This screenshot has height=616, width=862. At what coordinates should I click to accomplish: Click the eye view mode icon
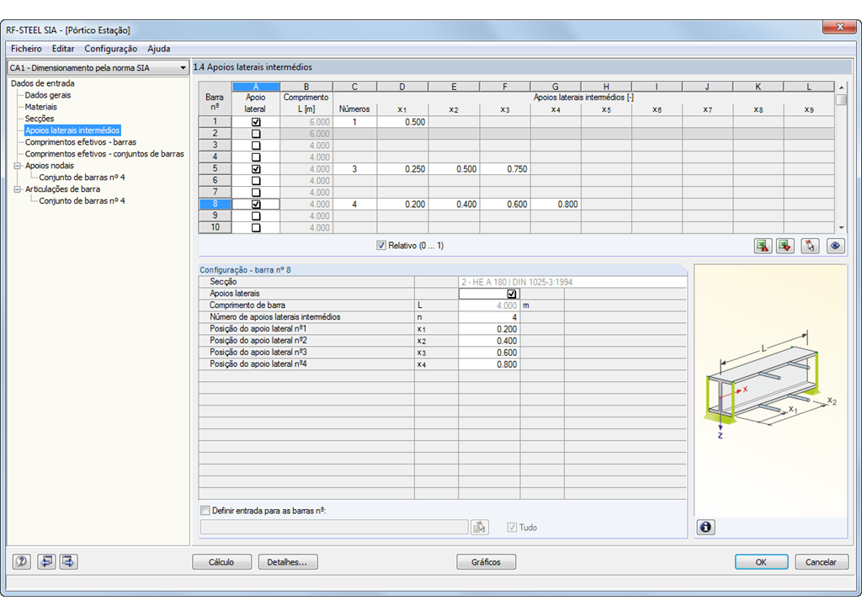pos(835,247)
